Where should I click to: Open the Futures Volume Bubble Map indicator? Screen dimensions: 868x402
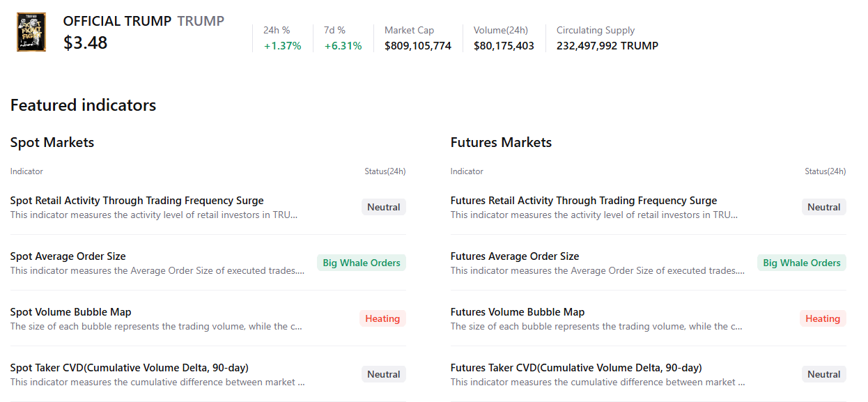517,312
